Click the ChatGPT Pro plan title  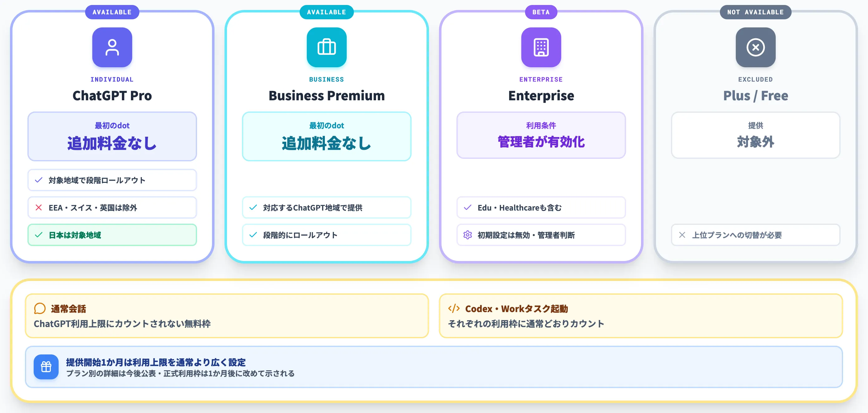[112, 96]
